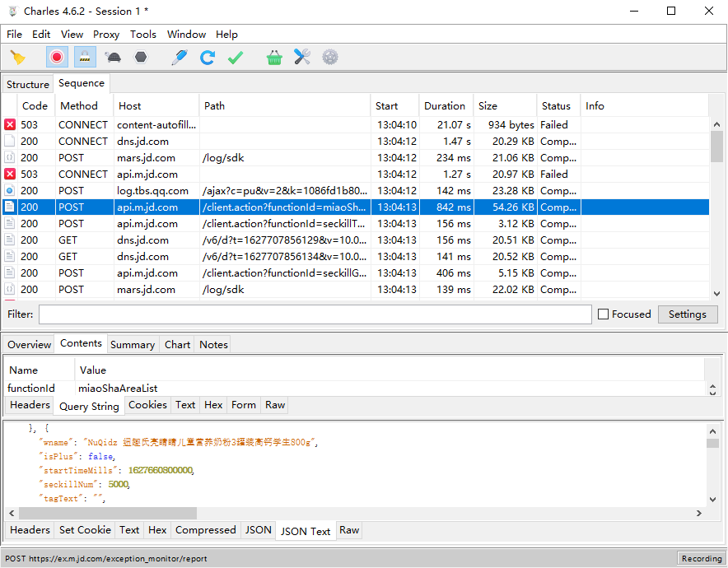
Task: Open the green basket purchase icon
Action: tap(274, 58)
